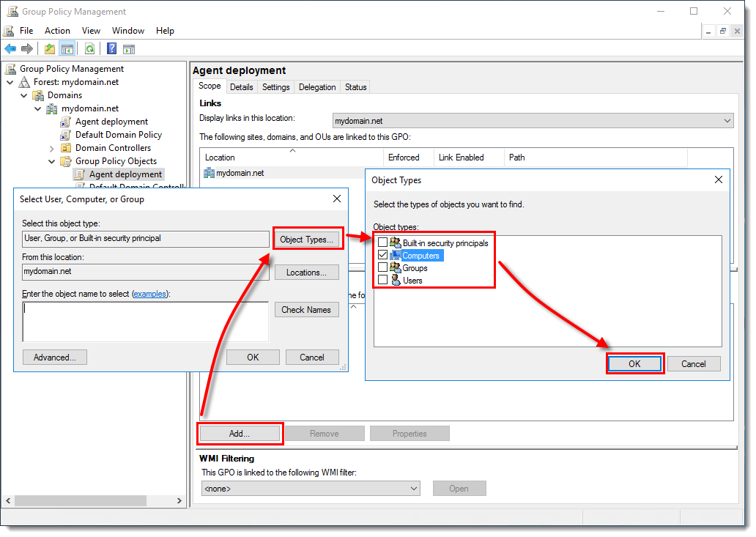Click the Refresh toolbar icon
Image resolution: width=756 pixels, height=537 pixels.
[x=89, y=49]
